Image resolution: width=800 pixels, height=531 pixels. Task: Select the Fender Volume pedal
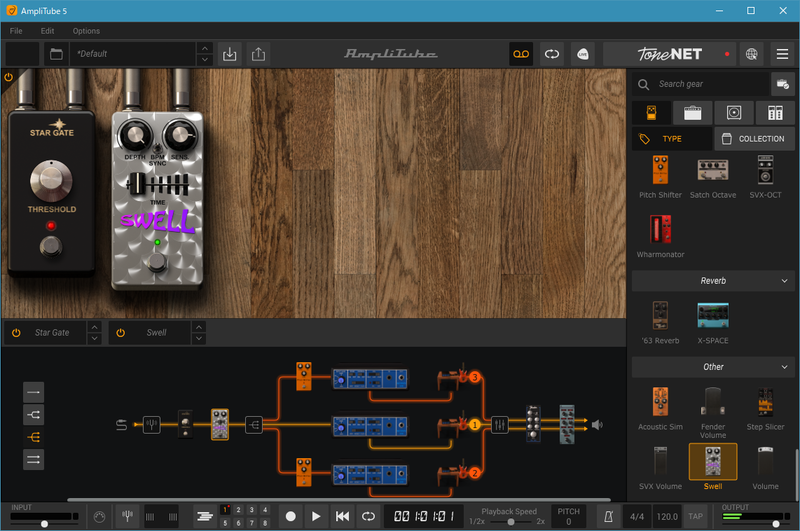coord(713,413)
